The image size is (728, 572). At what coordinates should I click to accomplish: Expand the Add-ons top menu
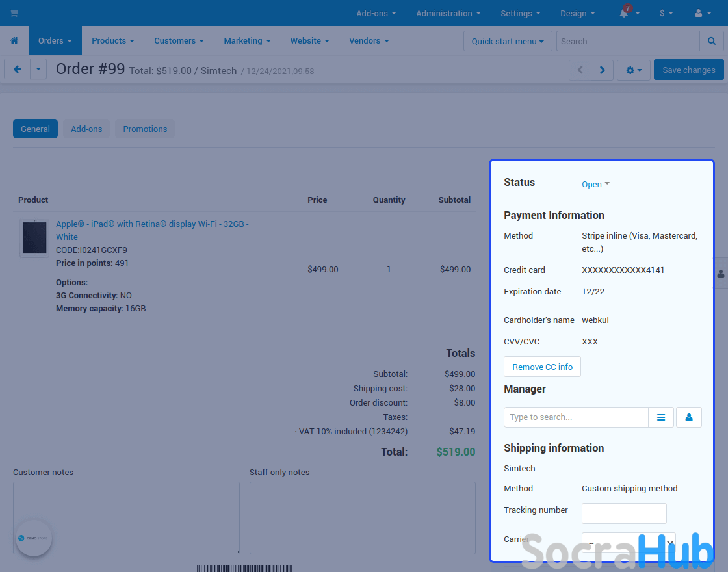(376, 13)
